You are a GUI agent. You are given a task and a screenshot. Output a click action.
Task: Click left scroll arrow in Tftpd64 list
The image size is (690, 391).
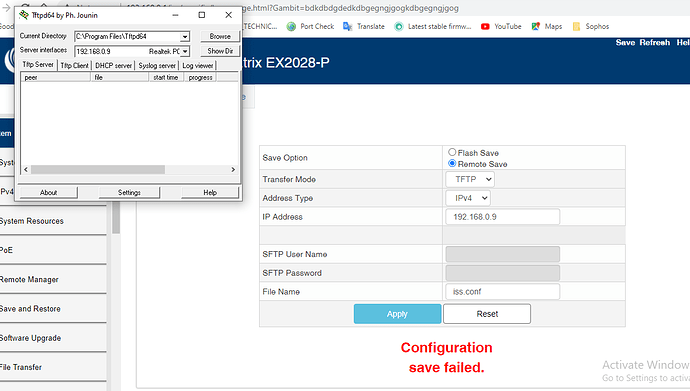tap(26, 169)
